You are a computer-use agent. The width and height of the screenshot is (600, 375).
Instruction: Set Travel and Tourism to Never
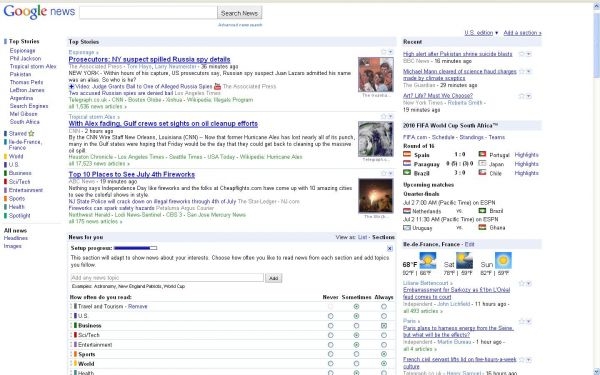coord(331,307)
